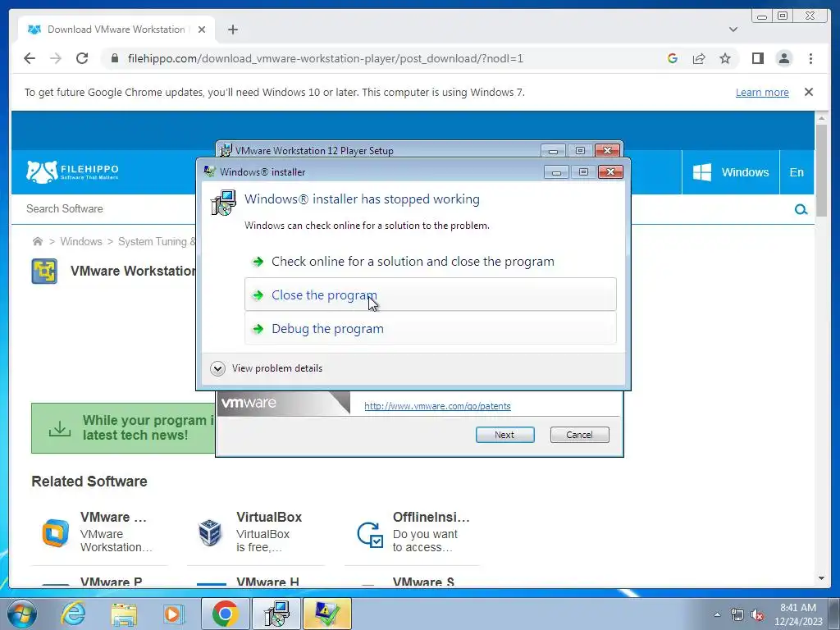Click Cancel in VMware Setup
The image size is (840, 630).
tap(579, 435)
